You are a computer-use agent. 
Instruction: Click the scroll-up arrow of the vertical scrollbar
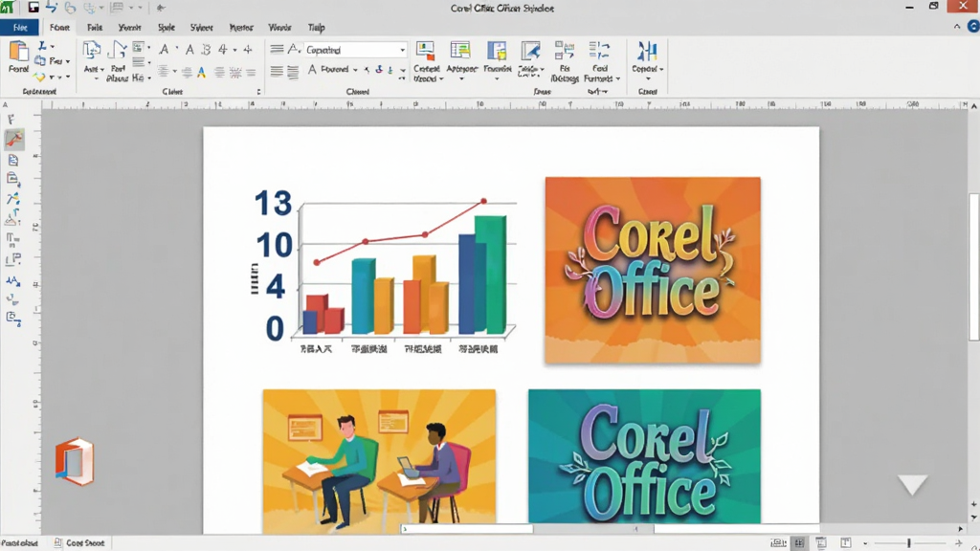pos(973,106)
